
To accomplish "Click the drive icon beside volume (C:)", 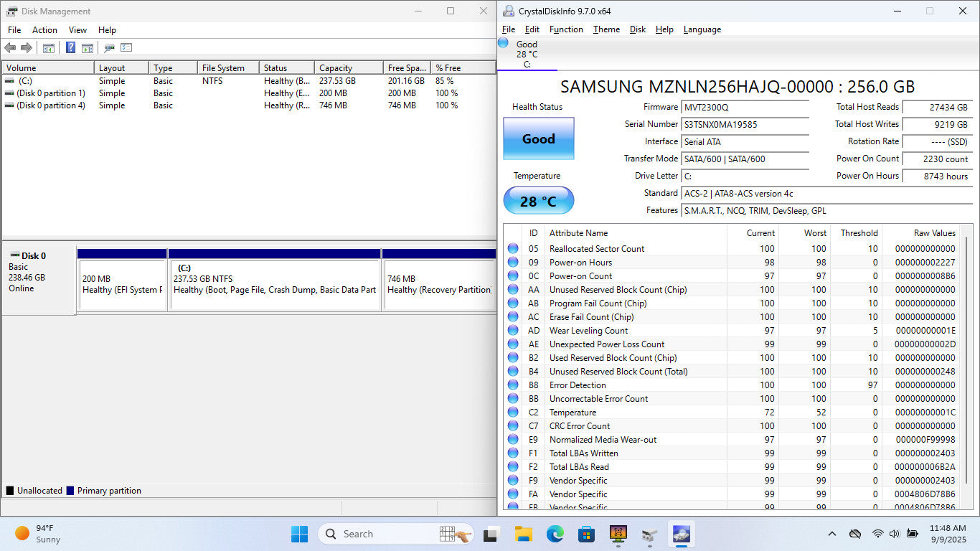I will click(9, 81).
